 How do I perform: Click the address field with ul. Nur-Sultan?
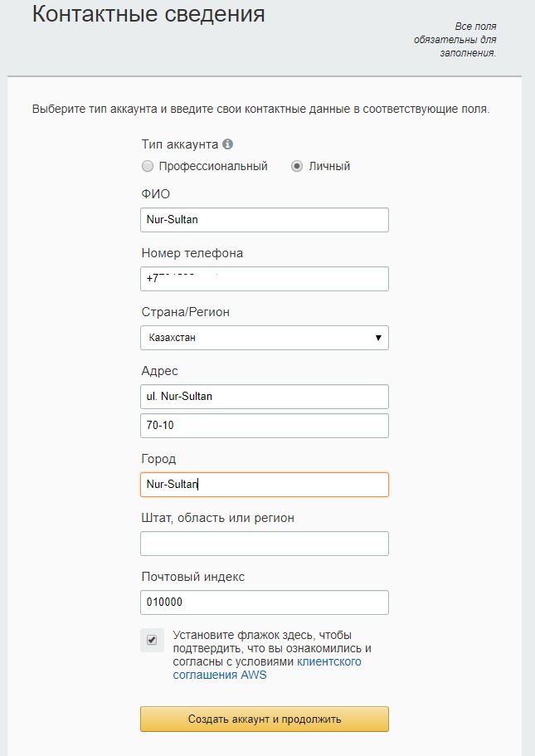pos(264,396)
